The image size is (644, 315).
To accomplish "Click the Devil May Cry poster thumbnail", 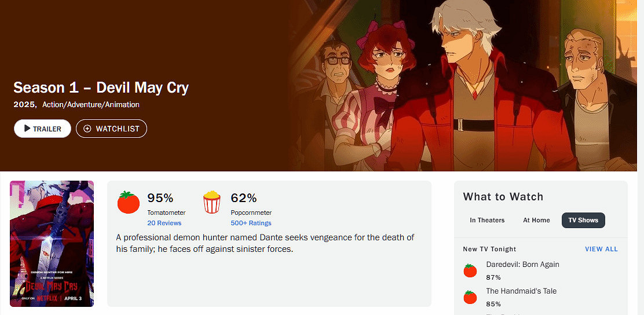I will click(x=52, y=243).
